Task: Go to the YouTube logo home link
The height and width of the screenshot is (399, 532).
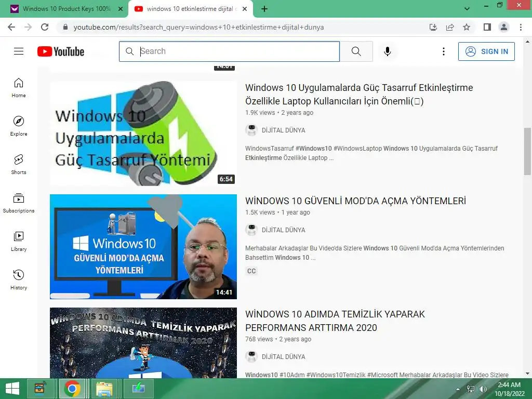Action: 61,51
